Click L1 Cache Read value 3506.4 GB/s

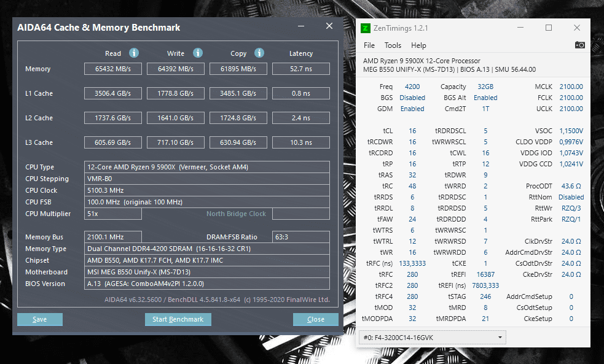(x=113, y=93)
